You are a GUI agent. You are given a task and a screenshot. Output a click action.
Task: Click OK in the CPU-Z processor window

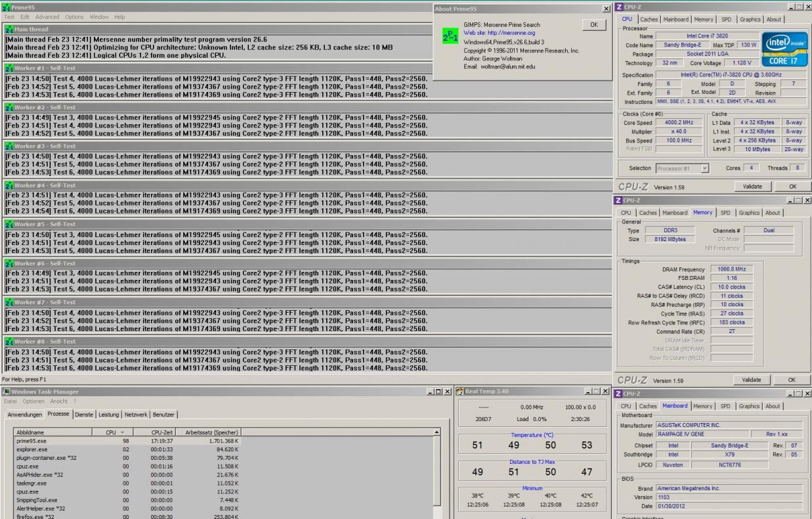click(792, 187)
